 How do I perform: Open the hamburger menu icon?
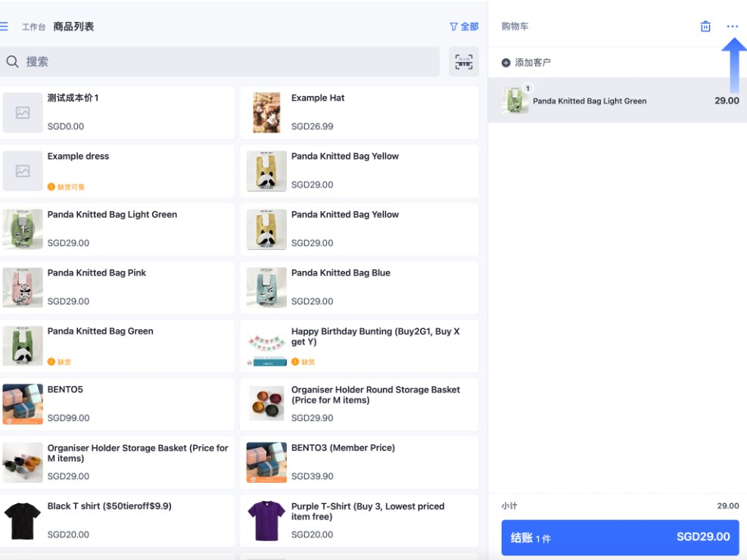pos(4,26)
